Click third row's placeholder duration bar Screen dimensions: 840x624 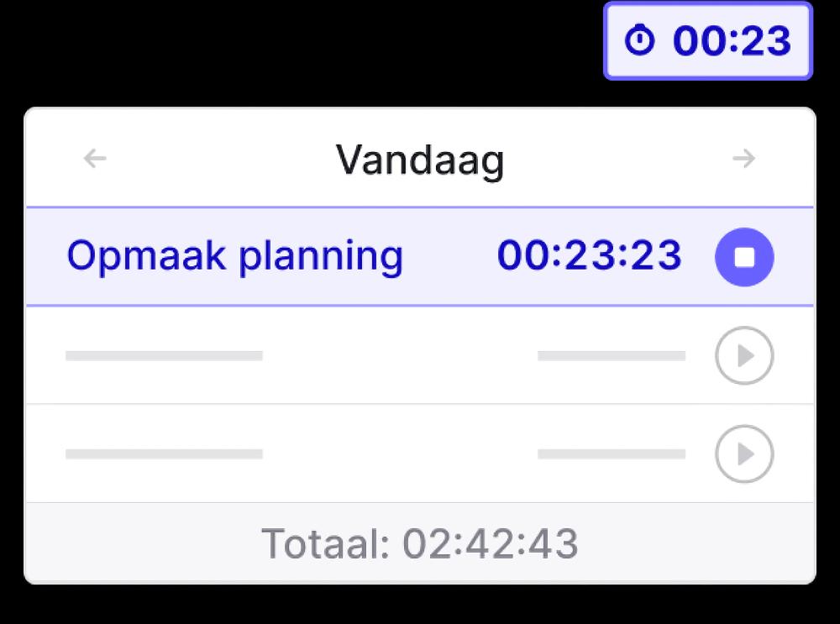(x=611, y=454)
